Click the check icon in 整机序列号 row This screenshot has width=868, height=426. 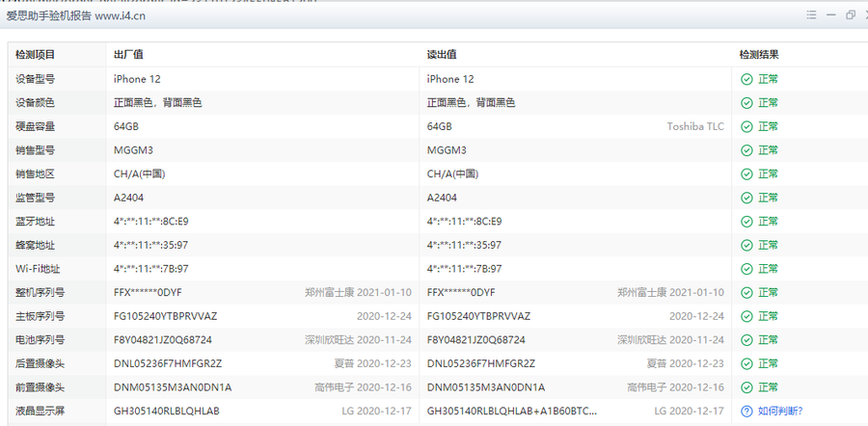pos(746,293)
